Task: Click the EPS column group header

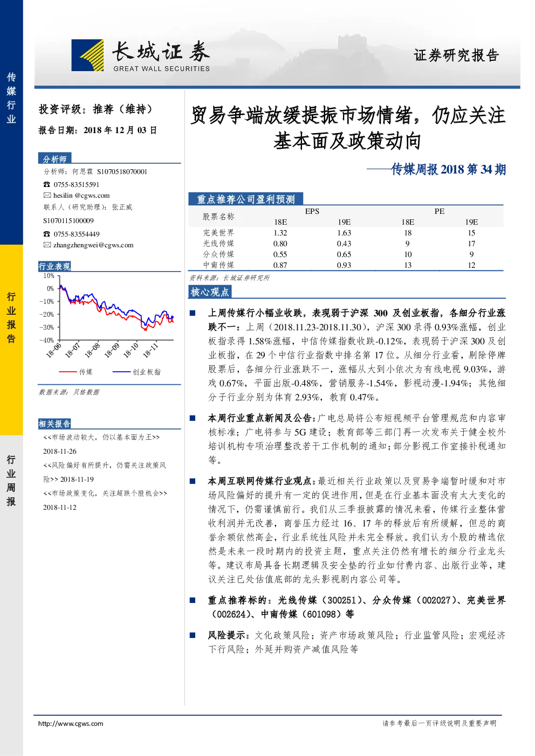Action: [x=312, y=211]
